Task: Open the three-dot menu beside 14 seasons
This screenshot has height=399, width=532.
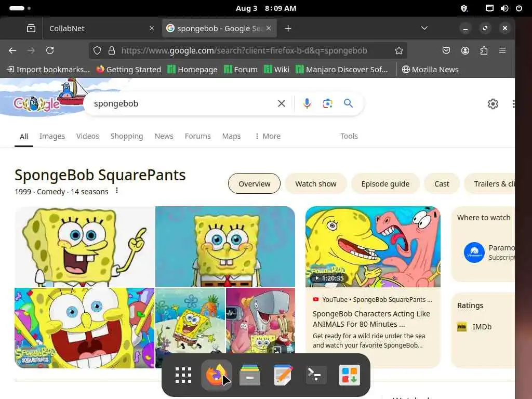Action: [x=117, y=191]
